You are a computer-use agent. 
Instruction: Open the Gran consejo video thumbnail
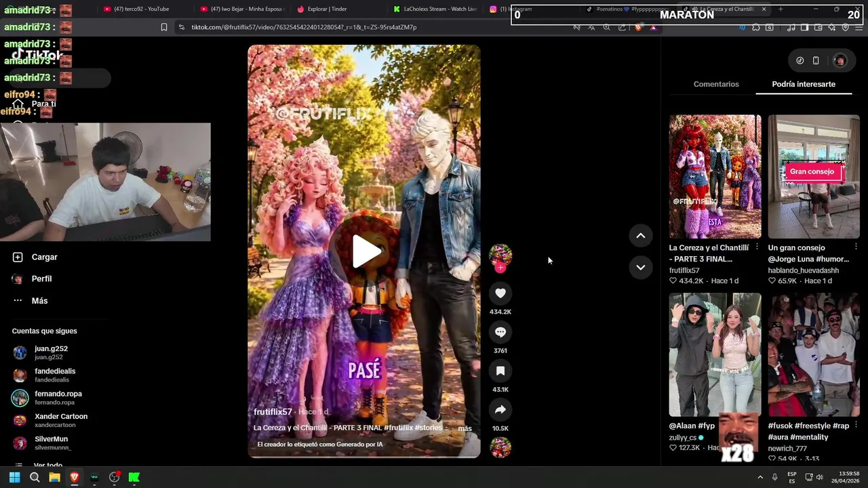coord(814,176)
